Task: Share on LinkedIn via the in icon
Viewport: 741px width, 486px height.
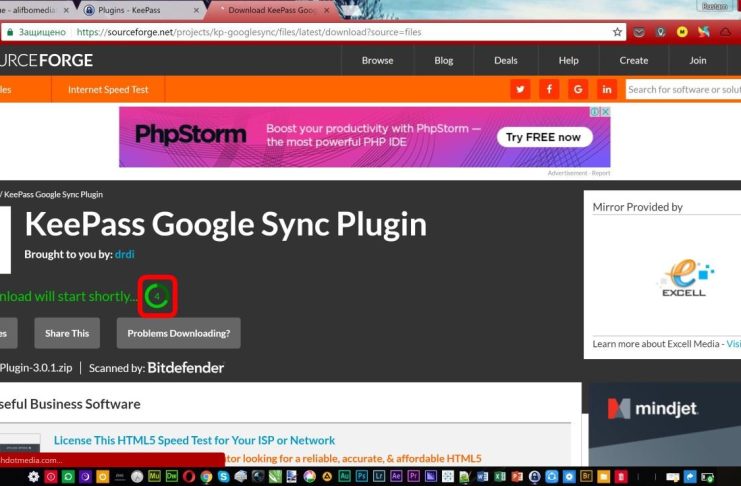Action: click(x=607, y=89)
